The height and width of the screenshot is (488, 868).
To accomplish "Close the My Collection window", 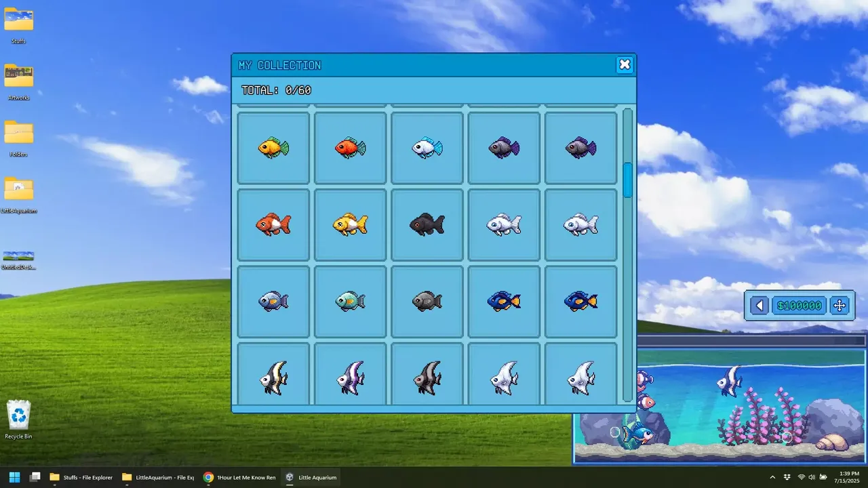I will point(625,64).
